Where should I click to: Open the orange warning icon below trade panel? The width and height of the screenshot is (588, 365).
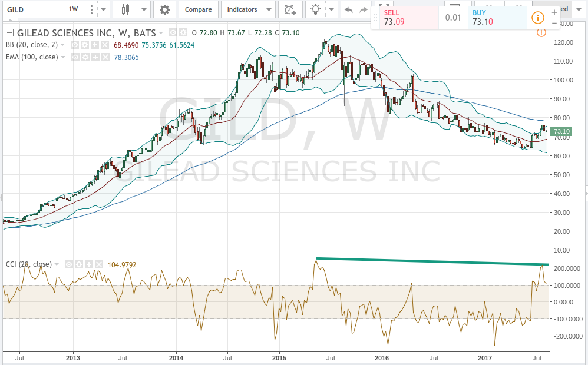(541, 32)
